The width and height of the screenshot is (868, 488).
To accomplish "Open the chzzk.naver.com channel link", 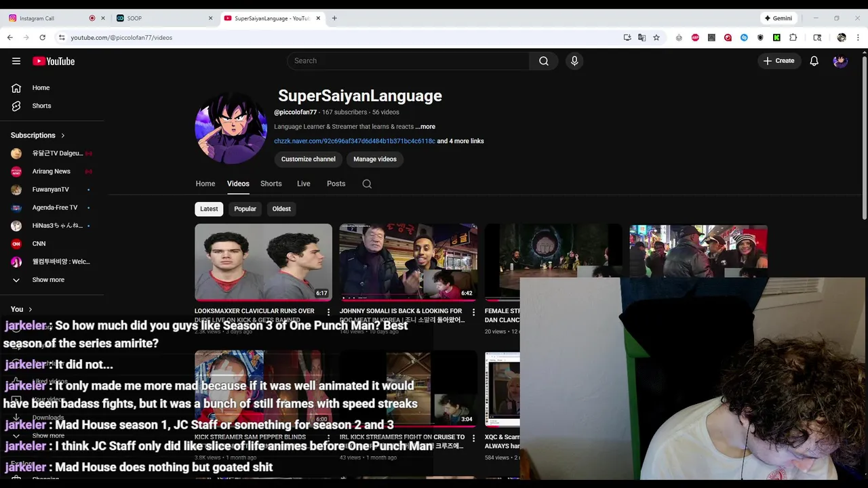I will (x=355, y=141).
